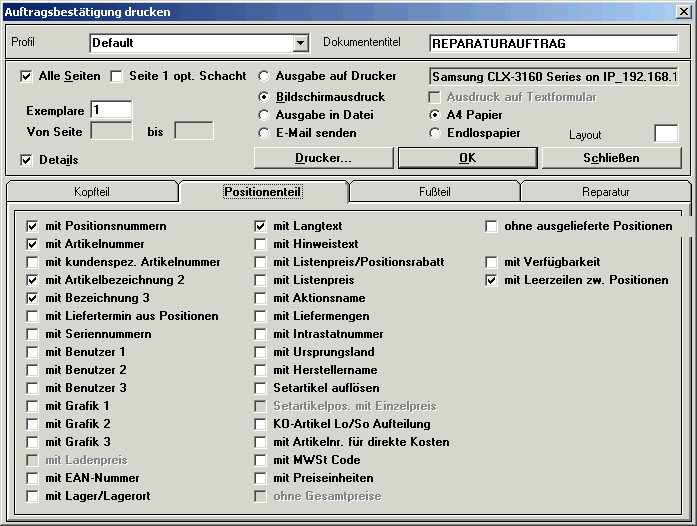Screen dimensions: 697x526
Task: Choose E-Mail senden output option
Action: coord(264,133)
